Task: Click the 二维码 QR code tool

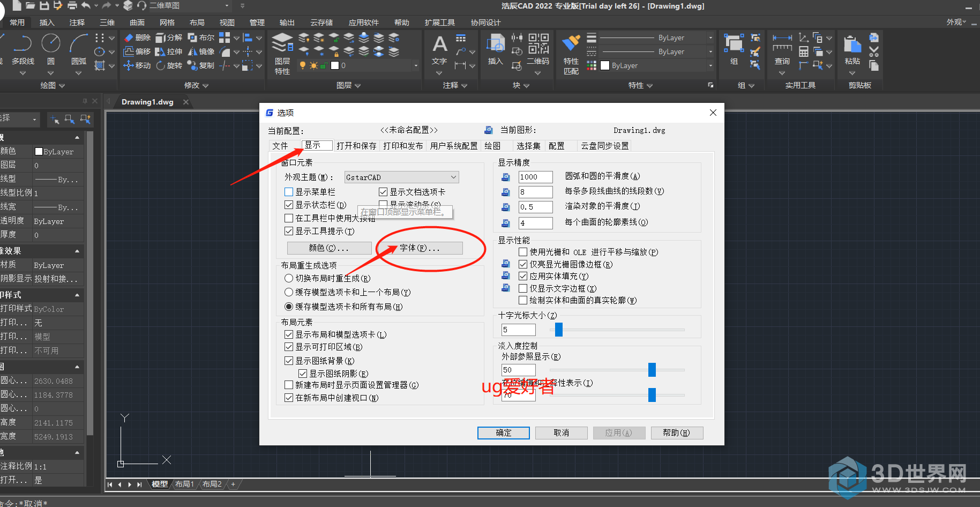Action: [x=538, y=50]
